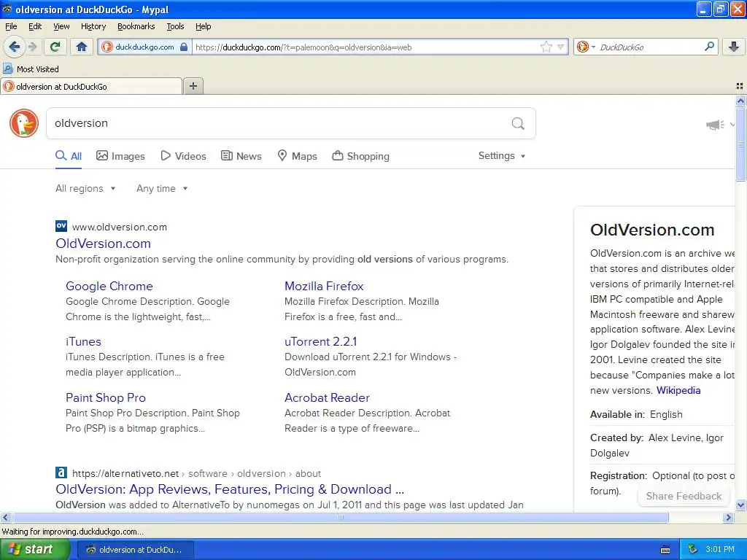Open the Downloads arrow button
This screenshot has width=747, height=560.
click(x=734, y=47)
